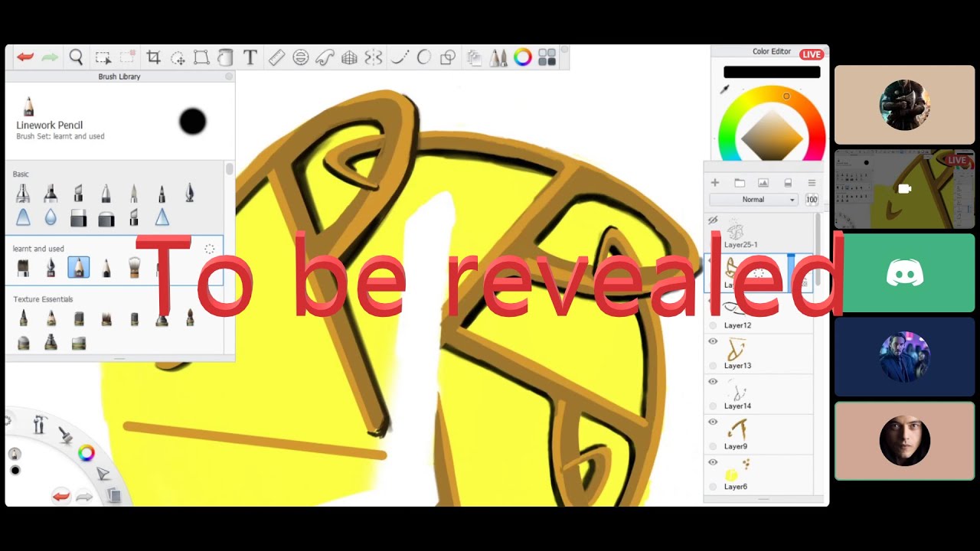Click the live stream video preview tile
This screenshot has height=551, width=980.
click(905, 188)
